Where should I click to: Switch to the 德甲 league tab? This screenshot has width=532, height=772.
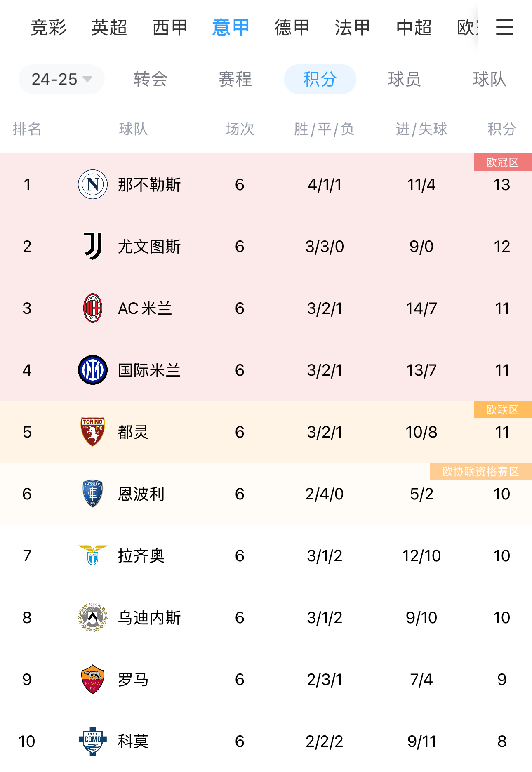click(x=292, y=28)
